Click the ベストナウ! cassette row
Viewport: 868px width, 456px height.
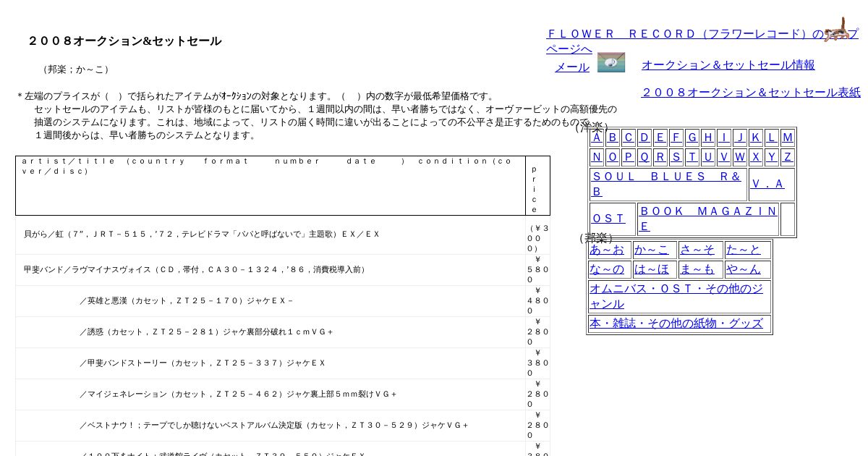click(x=282, y=426)
